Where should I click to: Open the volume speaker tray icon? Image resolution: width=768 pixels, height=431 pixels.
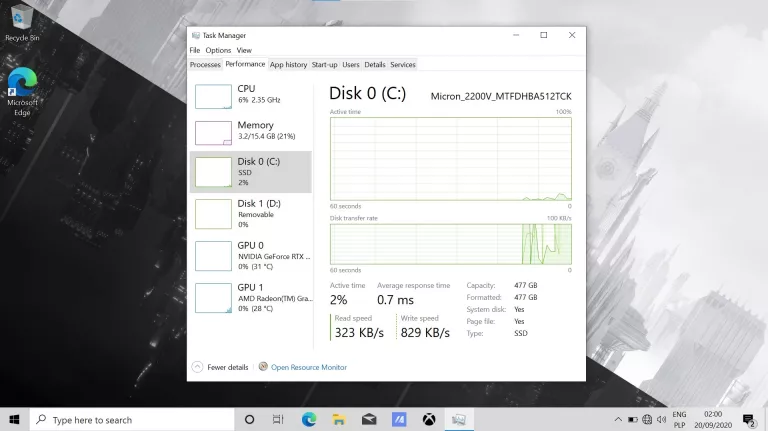(661, 420)
